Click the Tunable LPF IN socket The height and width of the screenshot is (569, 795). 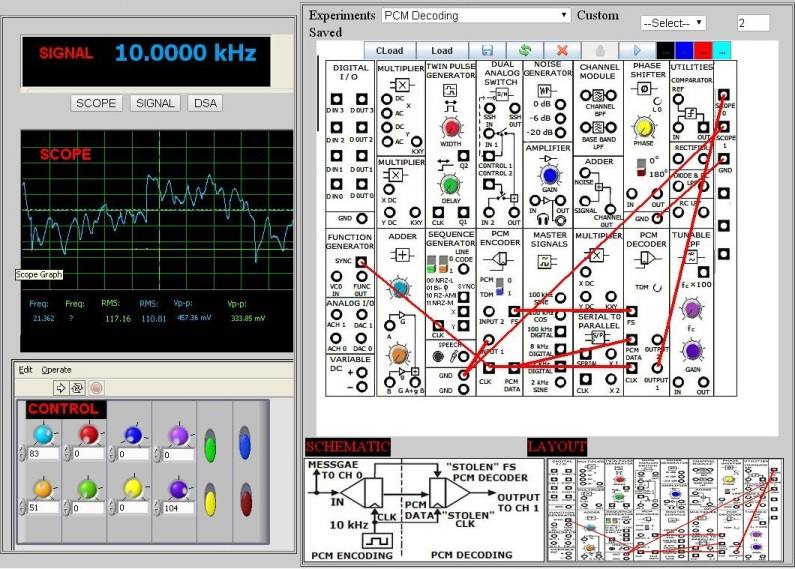[678, 382]
